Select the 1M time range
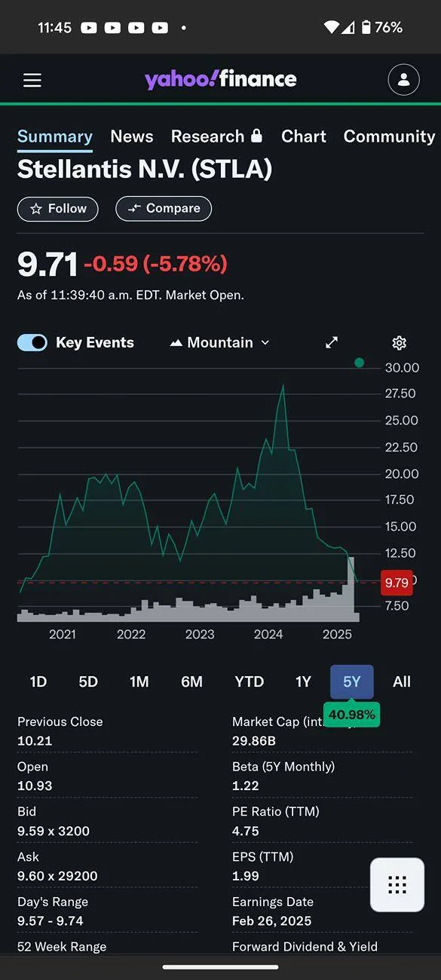The image size is (441, 980). [x=139, y=681]
